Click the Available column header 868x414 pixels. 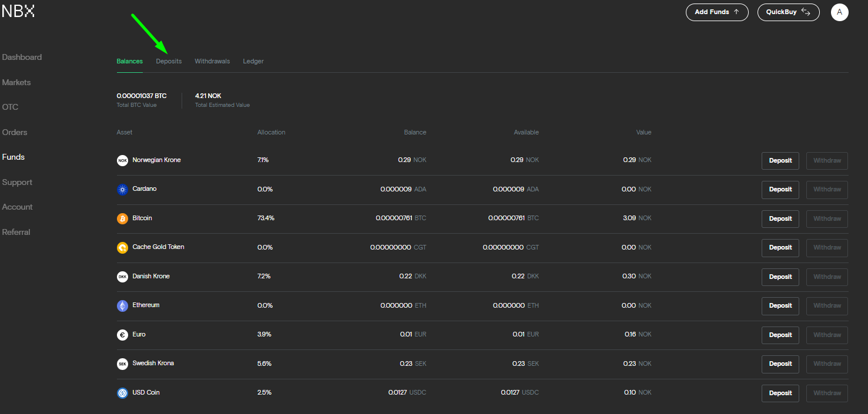(526, 132)
